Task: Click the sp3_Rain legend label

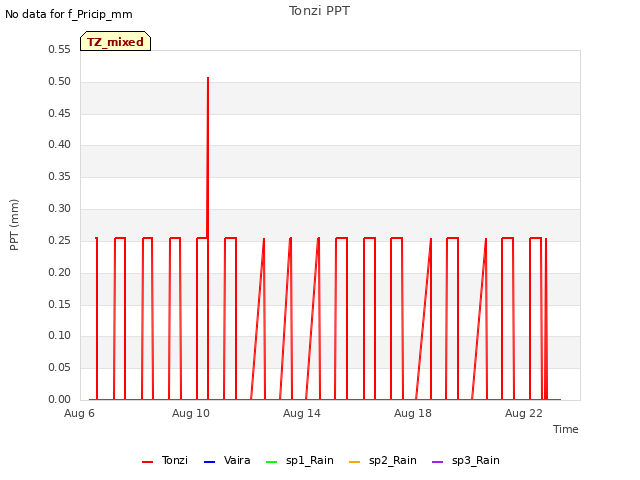Action: 476,460
